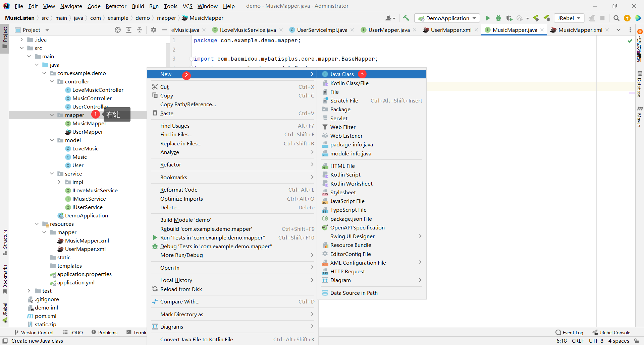Choose Kotlin Class/File from submenu

coord(372,83)
